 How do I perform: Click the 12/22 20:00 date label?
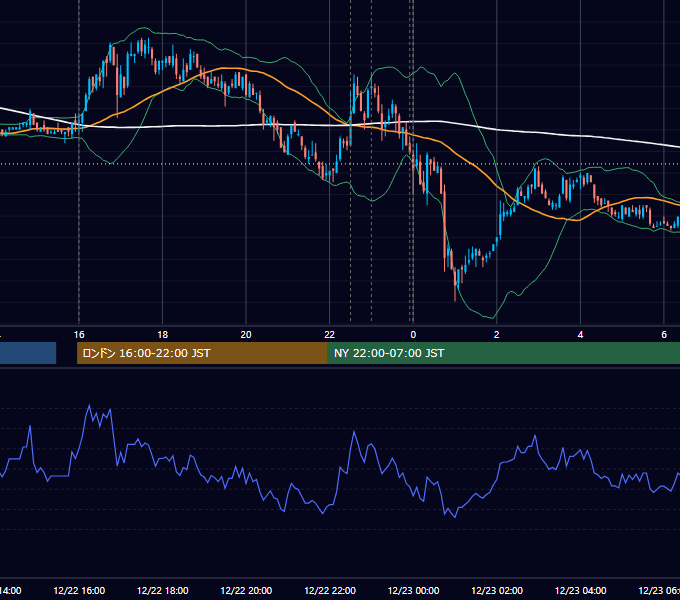[x=246, y=590]
